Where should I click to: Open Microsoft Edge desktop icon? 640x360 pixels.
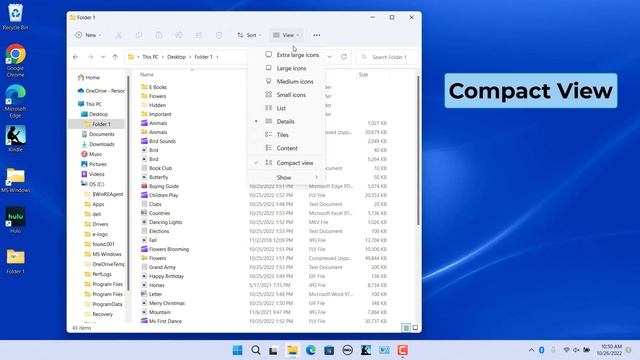tap(15, 102)
